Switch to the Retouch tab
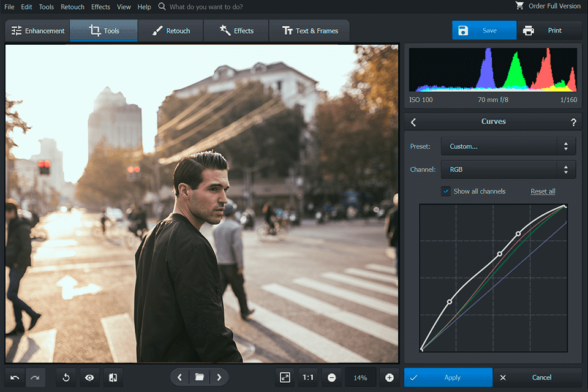 click(171, 31)
